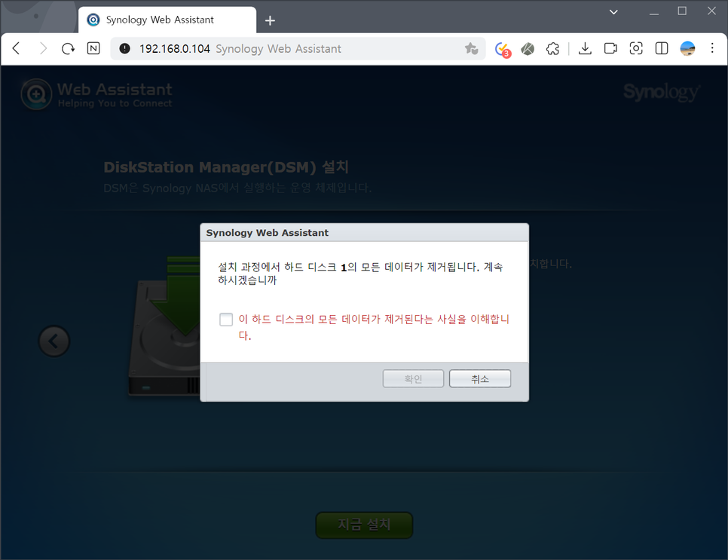Cancel the dialog with 취소
Viewport: 728px width, 560px height.
pyautogui.click(x=480, y=378)
